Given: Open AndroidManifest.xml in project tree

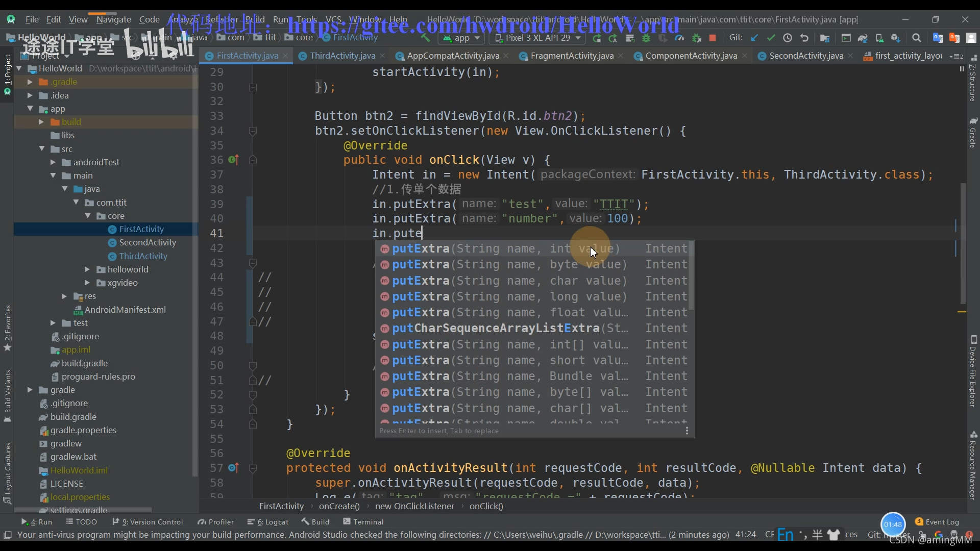Looking at the screenshot, I should 119,310.
